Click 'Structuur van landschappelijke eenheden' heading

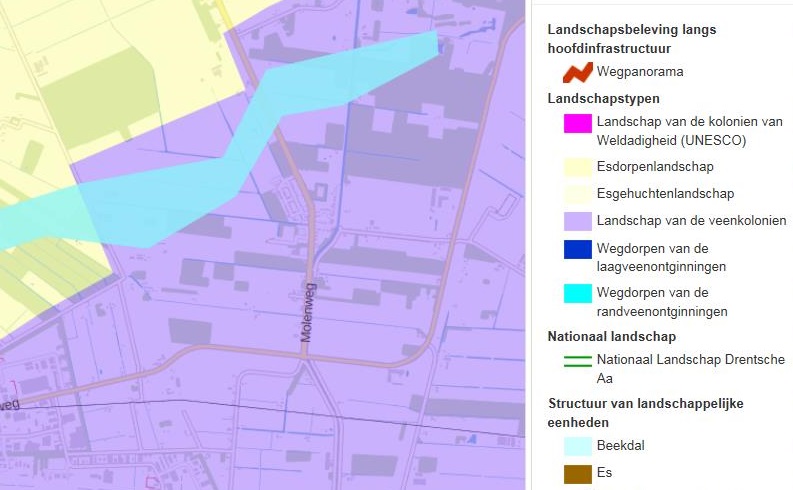(x=645, y=413)
